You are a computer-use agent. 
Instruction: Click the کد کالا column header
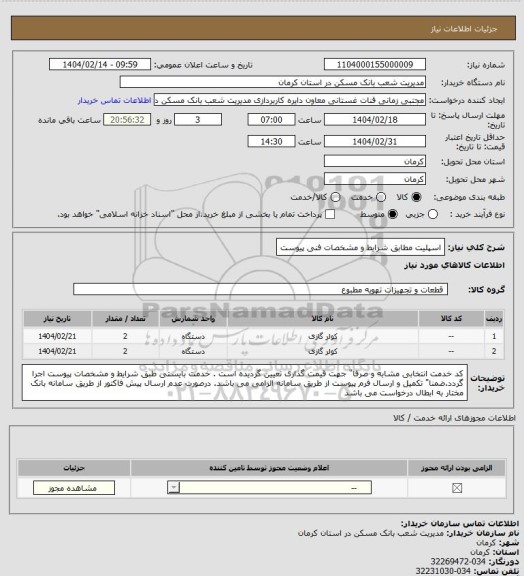tap(451, 319)
